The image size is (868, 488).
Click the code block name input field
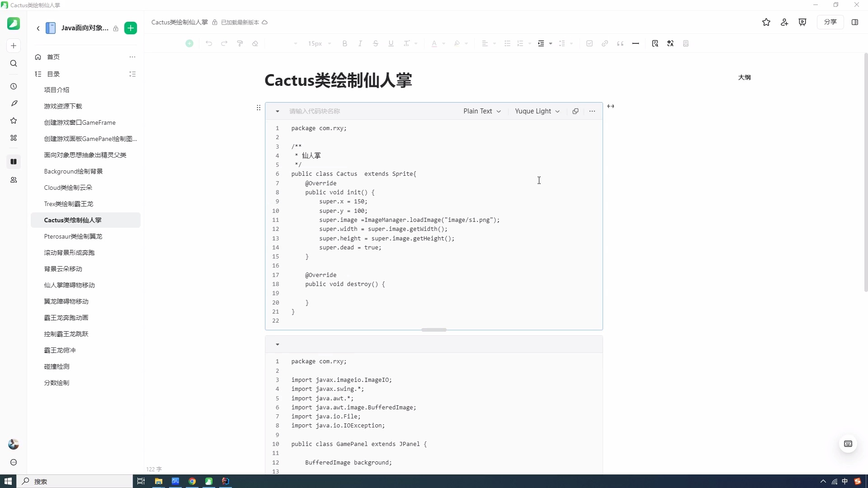click(x=371, y=111)
